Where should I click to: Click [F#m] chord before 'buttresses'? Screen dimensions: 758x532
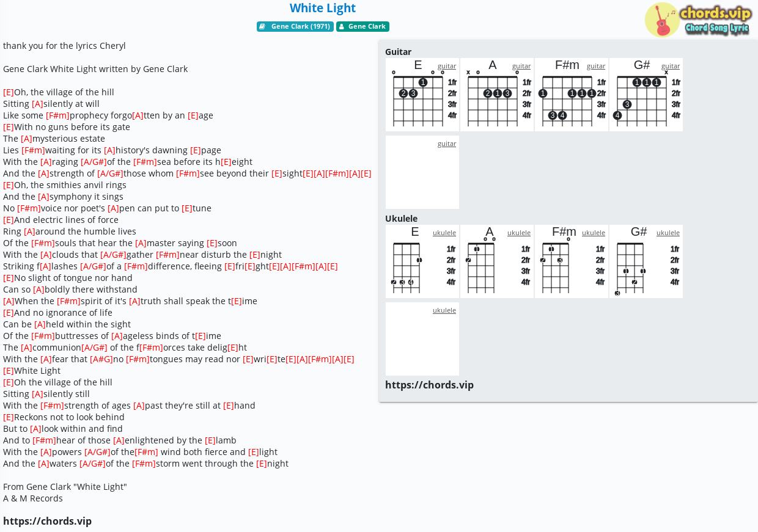[x=43, y=336]
